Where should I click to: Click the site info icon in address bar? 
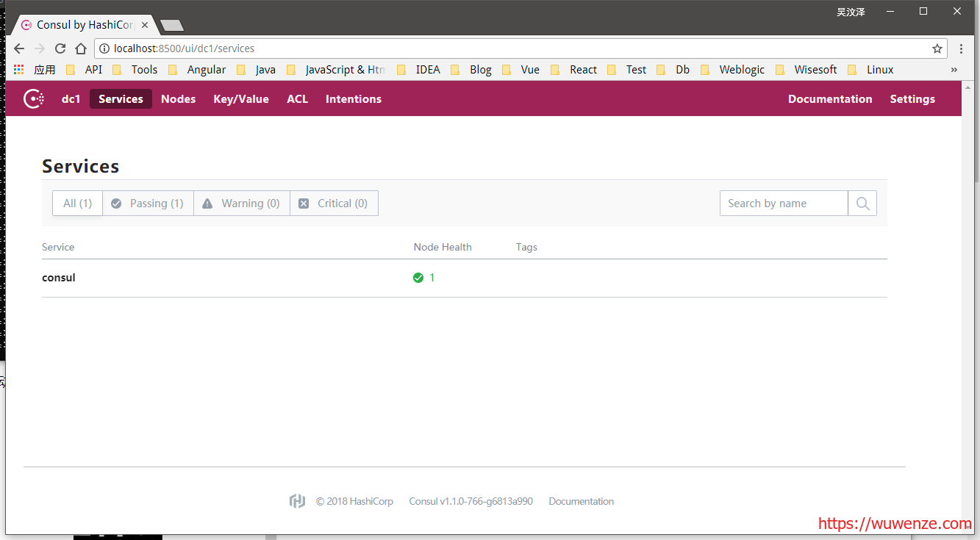tap(104, 48)
